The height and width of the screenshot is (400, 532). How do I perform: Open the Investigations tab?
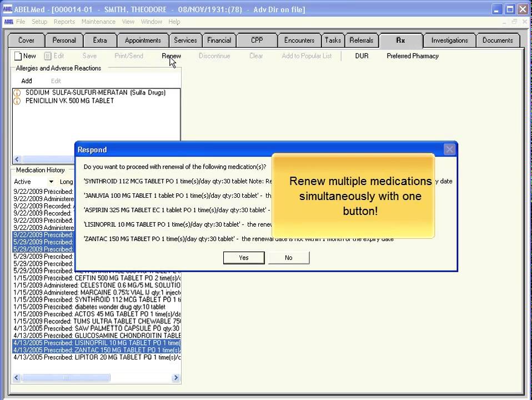449,41
